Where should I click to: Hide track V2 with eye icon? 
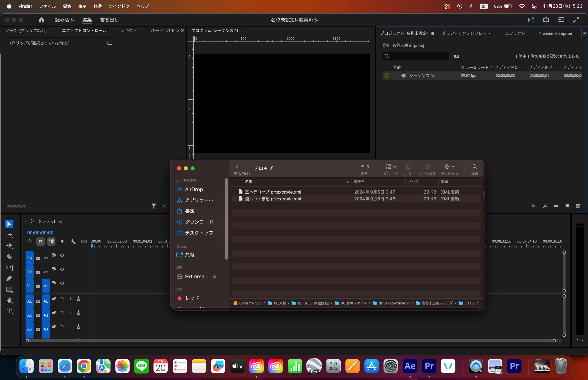[62, 269]
